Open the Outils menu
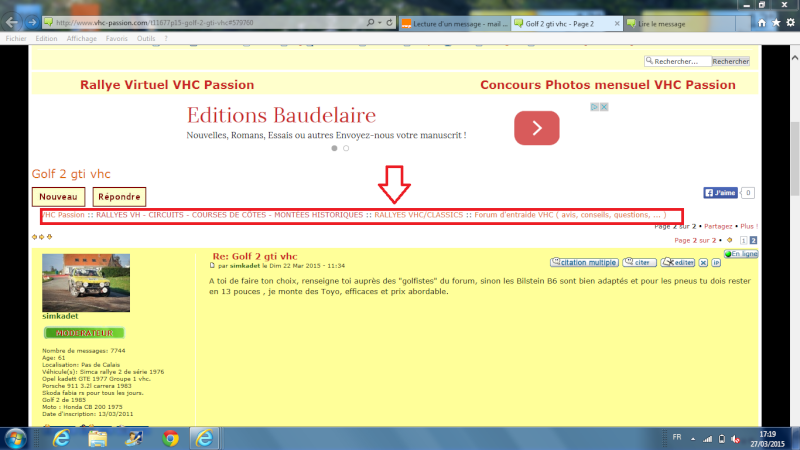The height and width of the screenshot is (450, 800). tap(146, 38)
